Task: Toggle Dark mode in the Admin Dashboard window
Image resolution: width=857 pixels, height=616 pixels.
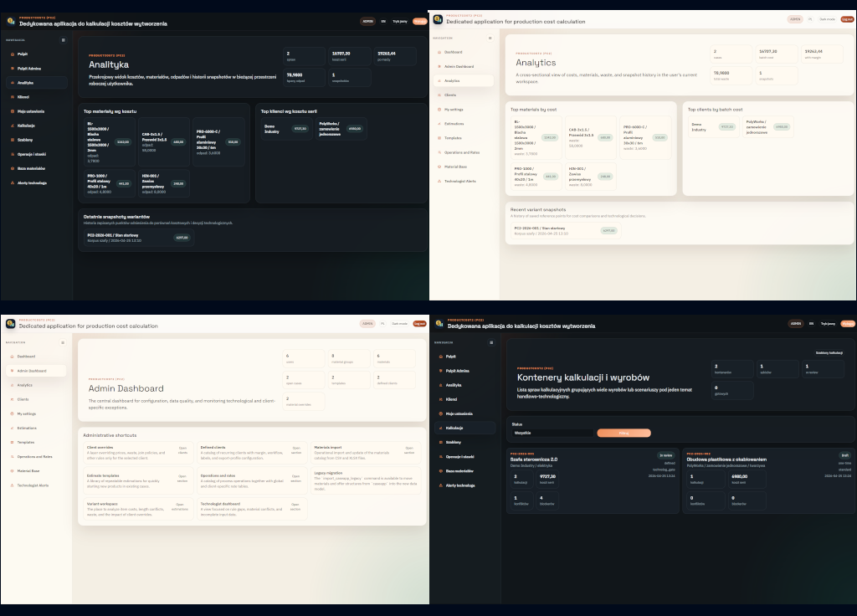Action: pyautogui.click(x=399, y=324)
